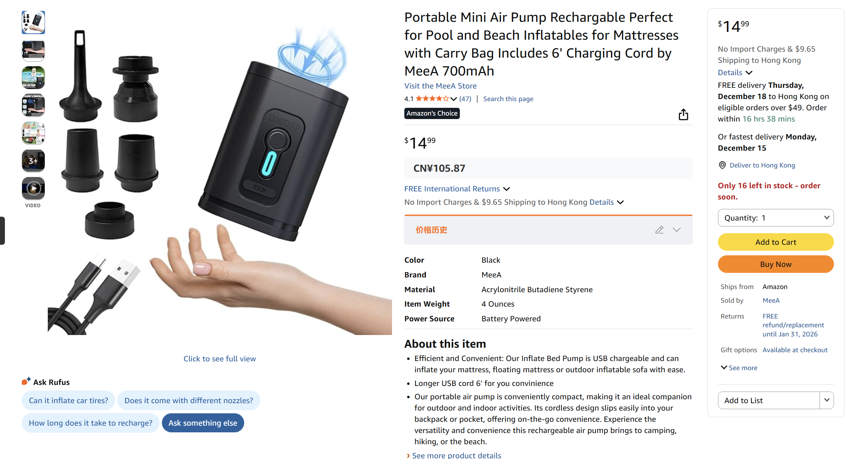The height and width of the screenshot is (459, 868).
Task: Click the Buy Now button
Action: (776, 264)
